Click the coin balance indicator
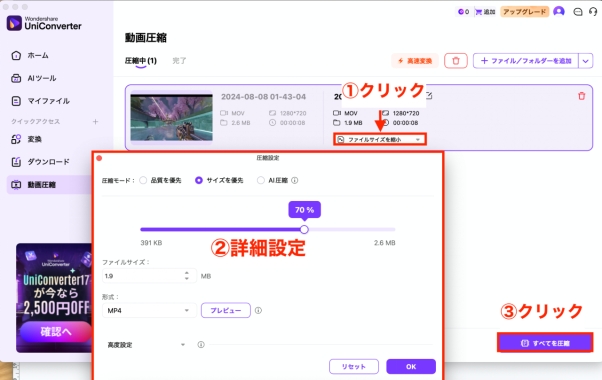The width and height of the screenshot is (602, 380). pyautogui.click(x=463, y=12)
